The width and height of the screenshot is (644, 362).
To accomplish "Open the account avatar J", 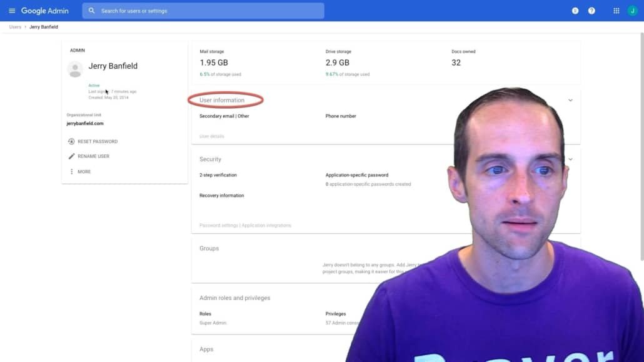I will [x=633, y=11].
